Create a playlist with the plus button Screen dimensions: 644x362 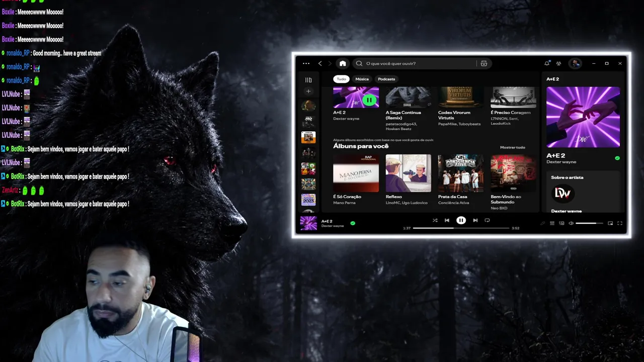click(x=308, y=92)
